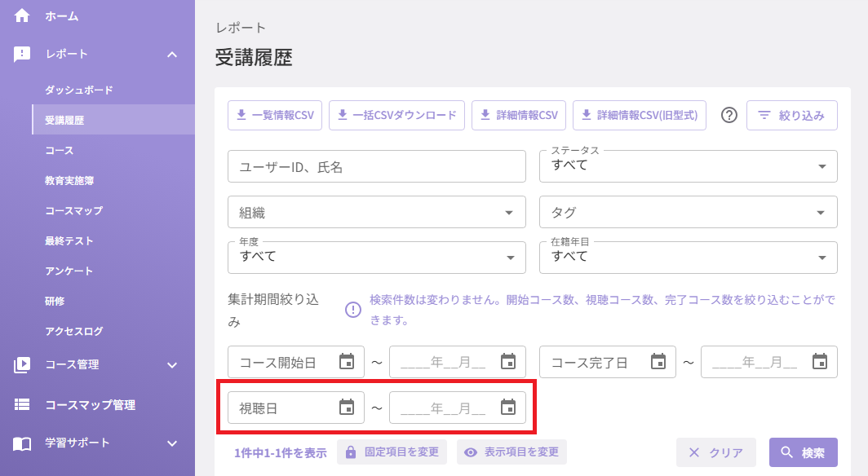Click the コース管理 video icon
The image size is (868, 476).
click(22, 365)
